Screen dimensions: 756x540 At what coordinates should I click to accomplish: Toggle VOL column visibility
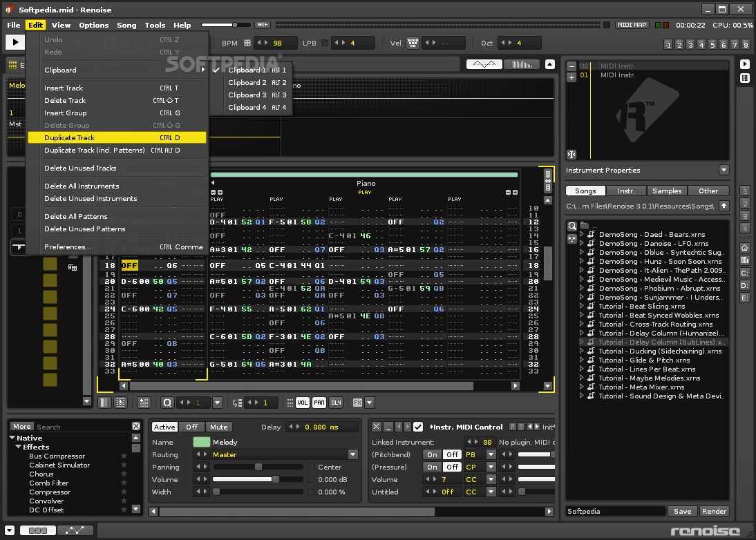pyautogui.click(x=302, y=403)
